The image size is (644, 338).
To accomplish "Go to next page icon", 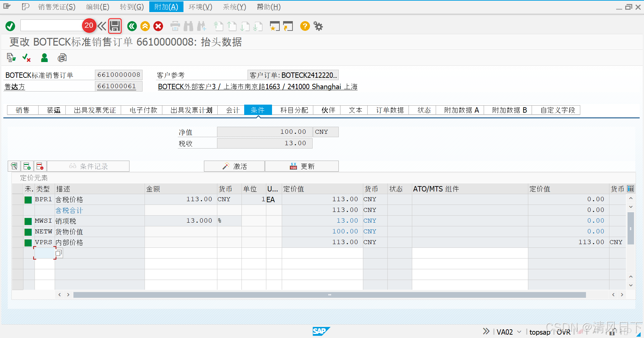I will coord(245,26).
